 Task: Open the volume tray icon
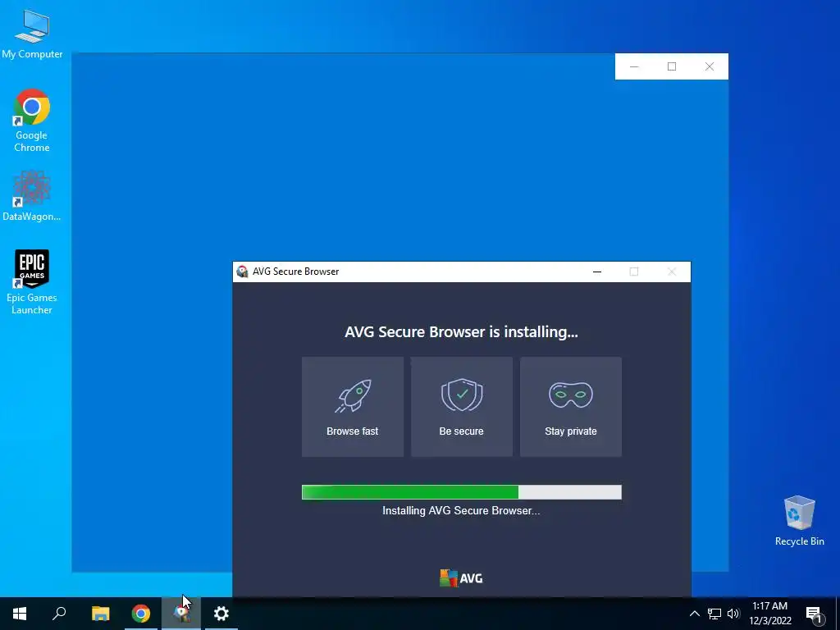[733, 614]
